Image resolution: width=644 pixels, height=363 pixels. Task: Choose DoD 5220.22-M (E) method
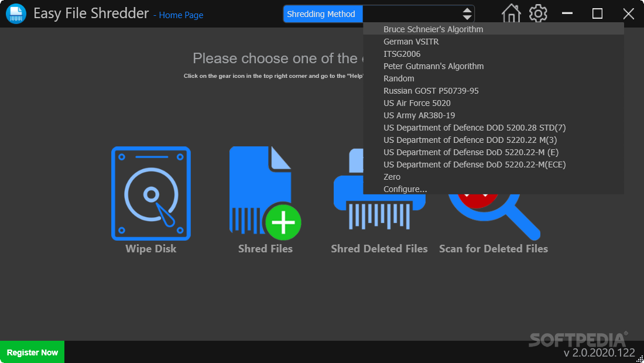(x=494, y=152)
